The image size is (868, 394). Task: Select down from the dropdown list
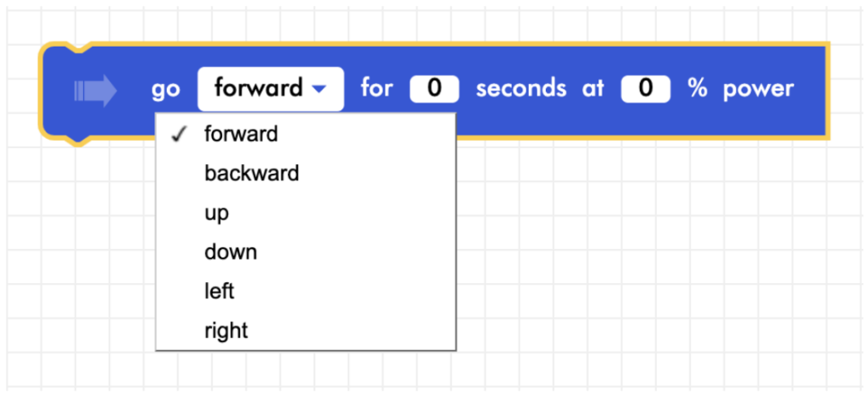pyautogui.click(x=230, y=252)
